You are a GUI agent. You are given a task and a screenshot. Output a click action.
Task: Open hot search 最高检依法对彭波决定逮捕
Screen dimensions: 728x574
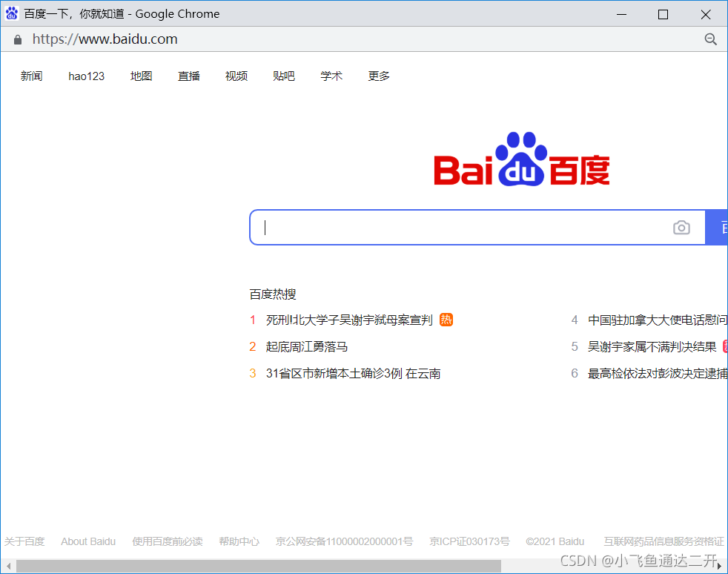click(658, 373)
